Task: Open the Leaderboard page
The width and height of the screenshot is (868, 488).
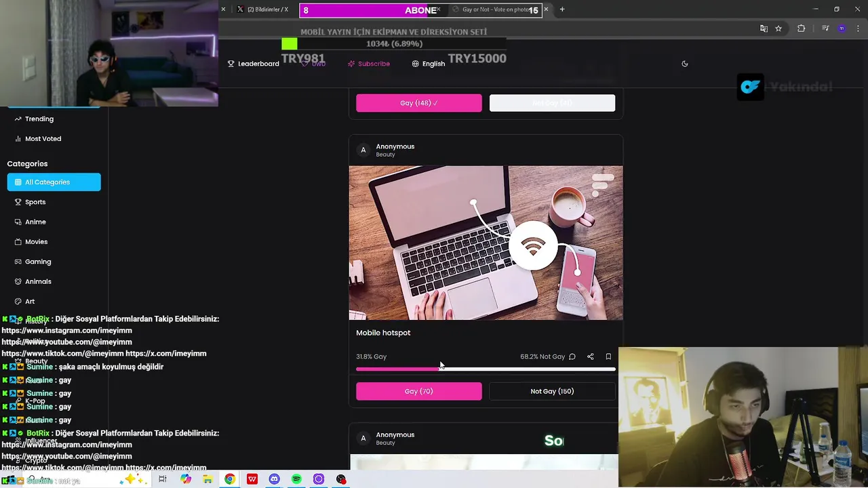Action: point(254,64)
